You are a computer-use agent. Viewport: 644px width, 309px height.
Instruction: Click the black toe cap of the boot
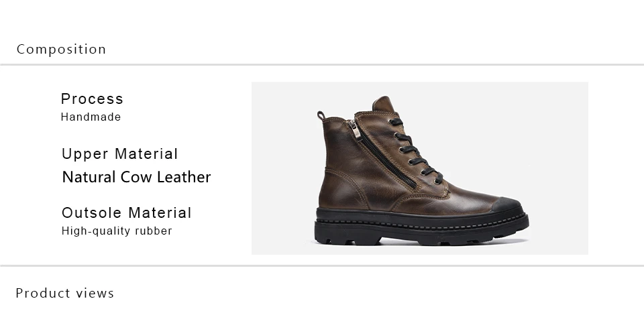(506, 204)
